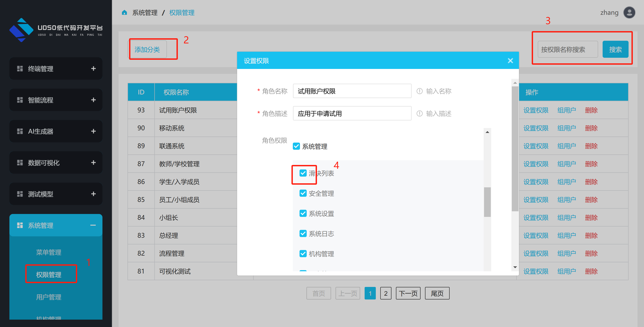Click the home icon in breadcrumb

(x=124, y=13)
